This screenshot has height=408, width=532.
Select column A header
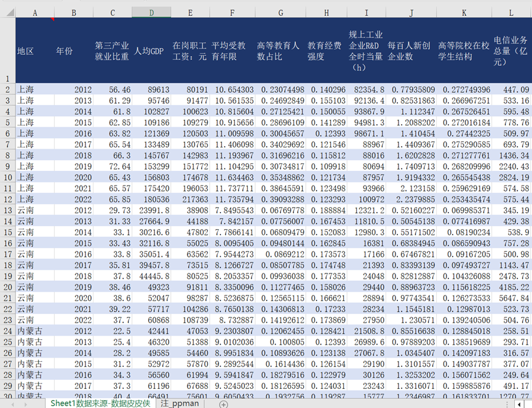(35, 13)
